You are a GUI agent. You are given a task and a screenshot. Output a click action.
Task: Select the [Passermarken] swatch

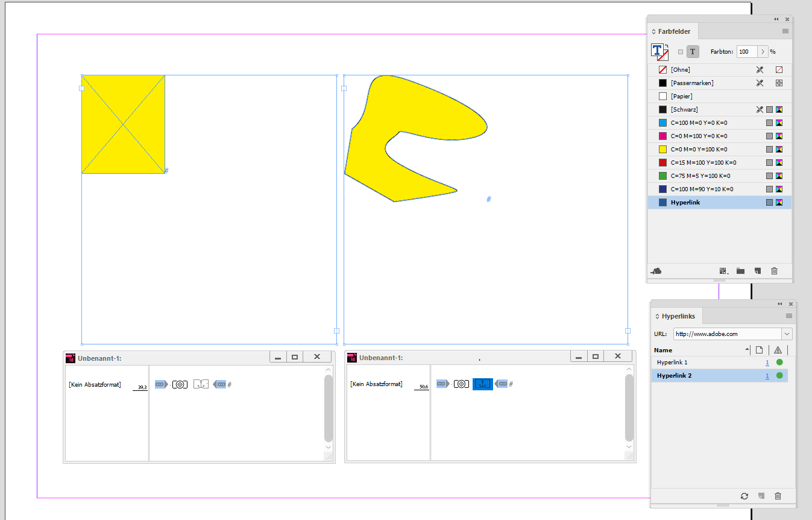(720, 83)
